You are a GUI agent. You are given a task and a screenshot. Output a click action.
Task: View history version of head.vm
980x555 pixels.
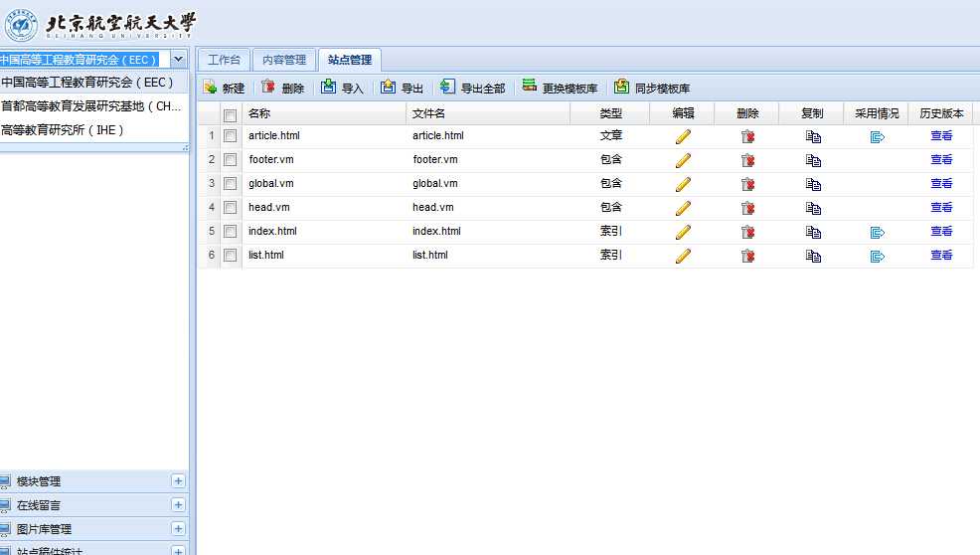(941, 207)
